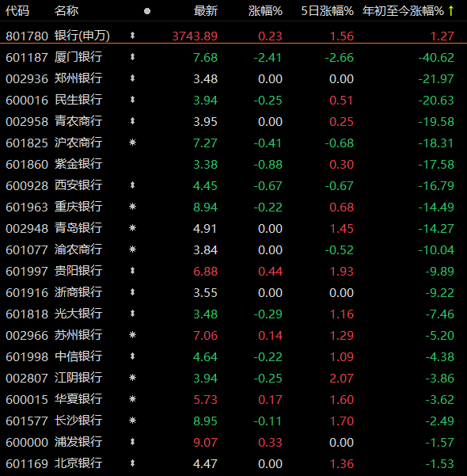The image size is (467, 476).
Task: Click the marker icon in 青农商行 row
Action: pos(132,121)
